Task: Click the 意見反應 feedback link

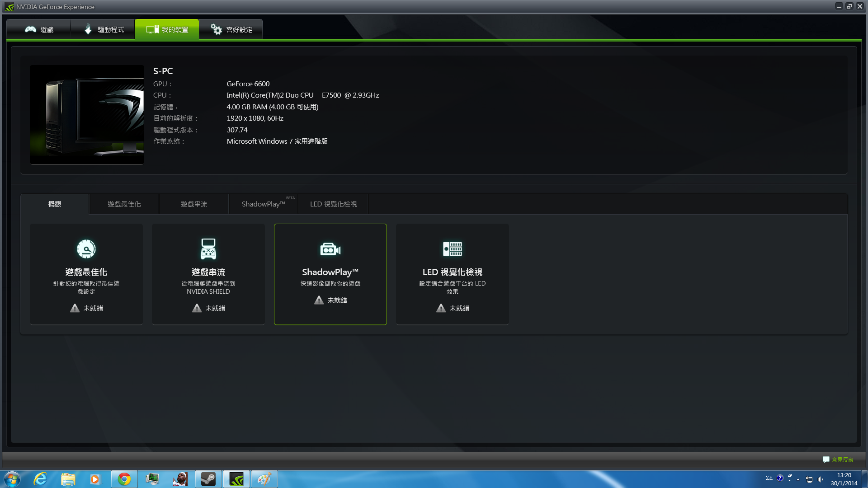Action: (843, 460)
